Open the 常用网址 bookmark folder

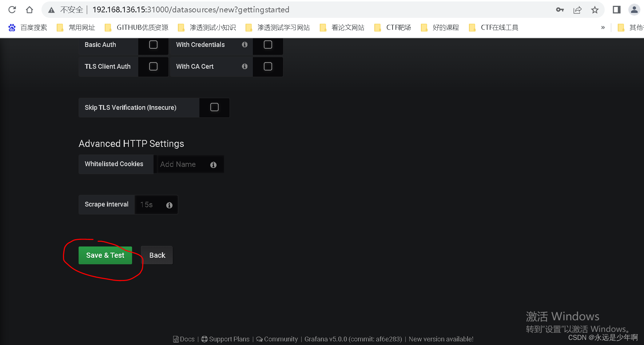pyautogui.click(x=76, y=28)
